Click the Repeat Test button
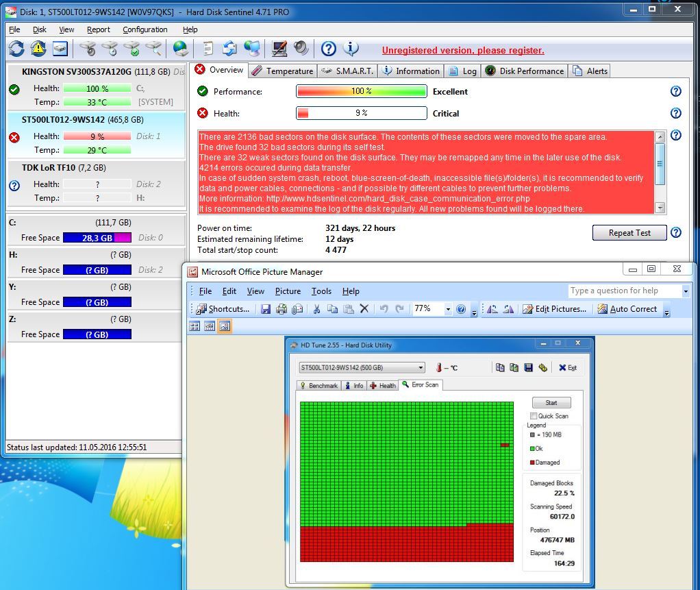700x590 pixels. tap(629, 233)
